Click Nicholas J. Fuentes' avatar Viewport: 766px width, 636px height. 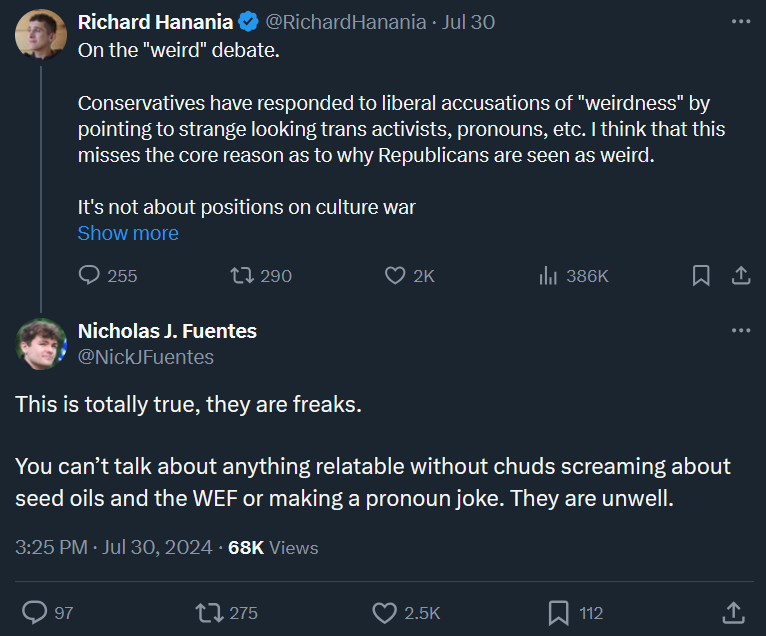coord(41,343)
